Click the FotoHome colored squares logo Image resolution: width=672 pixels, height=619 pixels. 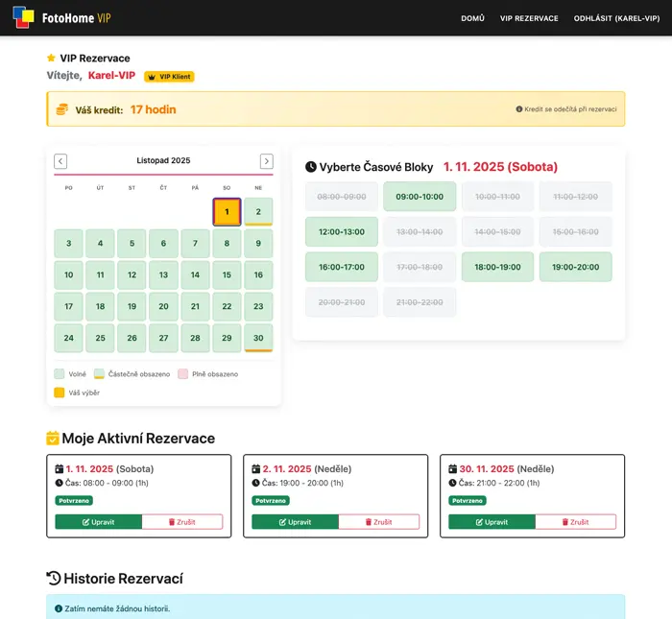[x=24, y=17]
